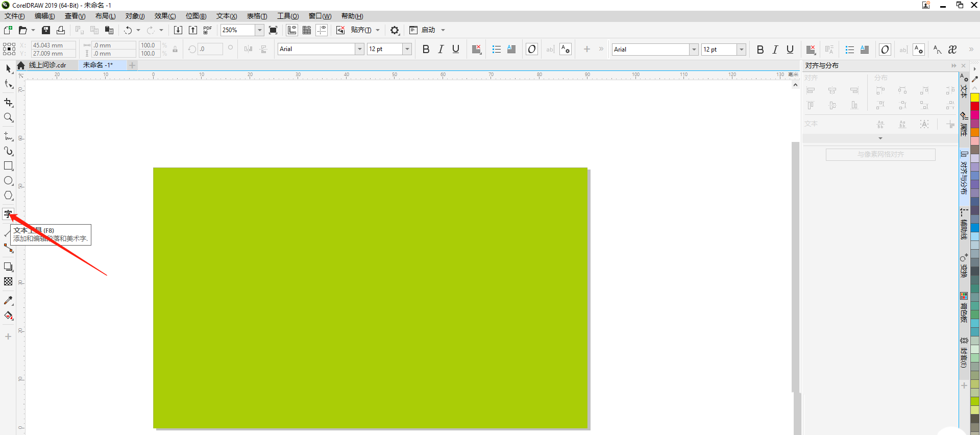Toggle italic text formatting
The height and width of the screenshot is (435, 980).
[x=440, y=49]
